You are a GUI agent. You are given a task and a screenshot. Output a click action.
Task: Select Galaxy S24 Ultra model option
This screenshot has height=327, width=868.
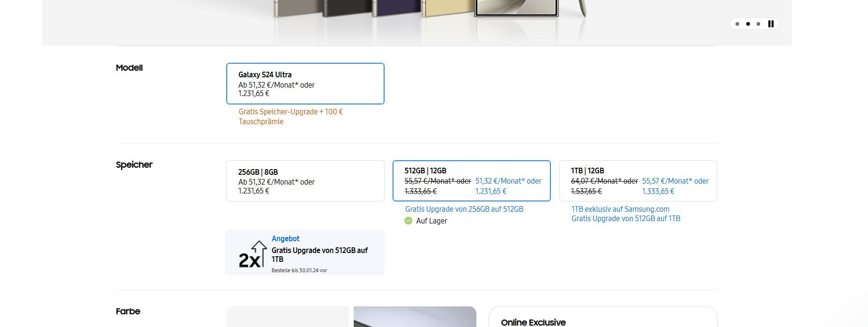(305, 83)
